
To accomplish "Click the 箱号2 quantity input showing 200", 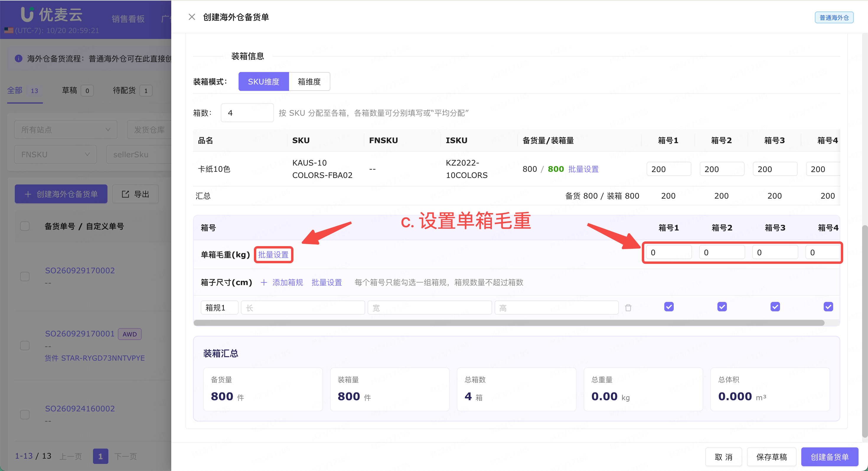I will (x=722, y=169).
